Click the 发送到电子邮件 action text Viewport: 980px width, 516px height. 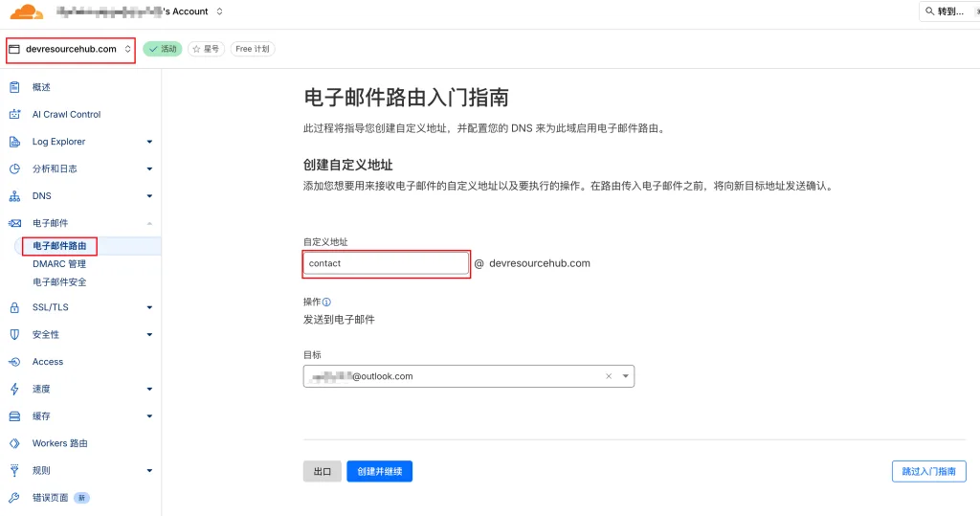click(339, 320)
